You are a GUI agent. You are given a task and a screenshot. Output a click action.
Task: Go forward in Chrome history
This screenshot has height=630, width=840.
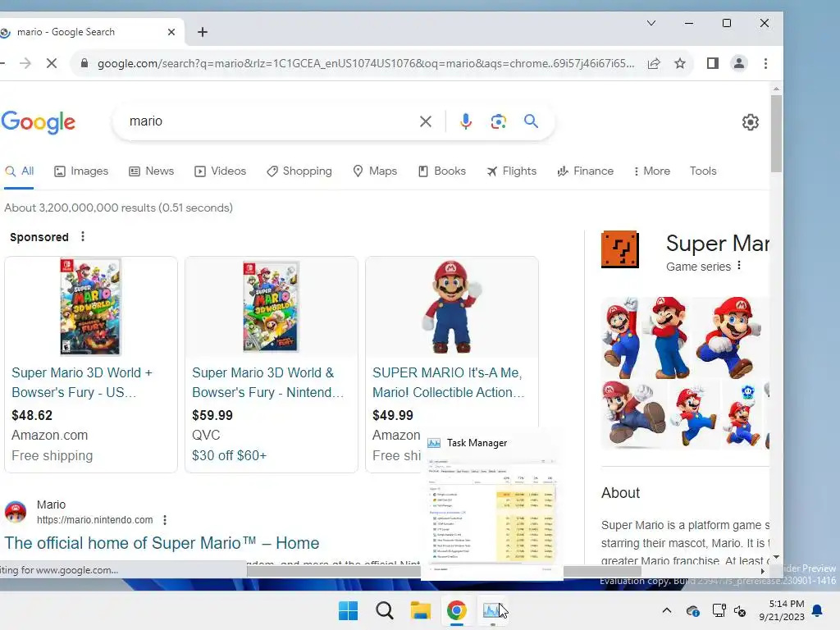click(25, 63)
